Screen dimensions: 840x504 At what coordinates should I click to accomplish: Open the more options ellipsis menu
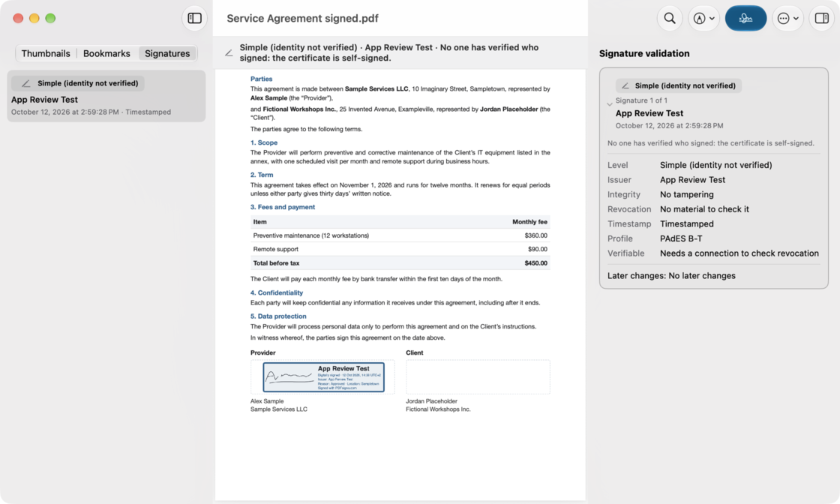(788, 18)
